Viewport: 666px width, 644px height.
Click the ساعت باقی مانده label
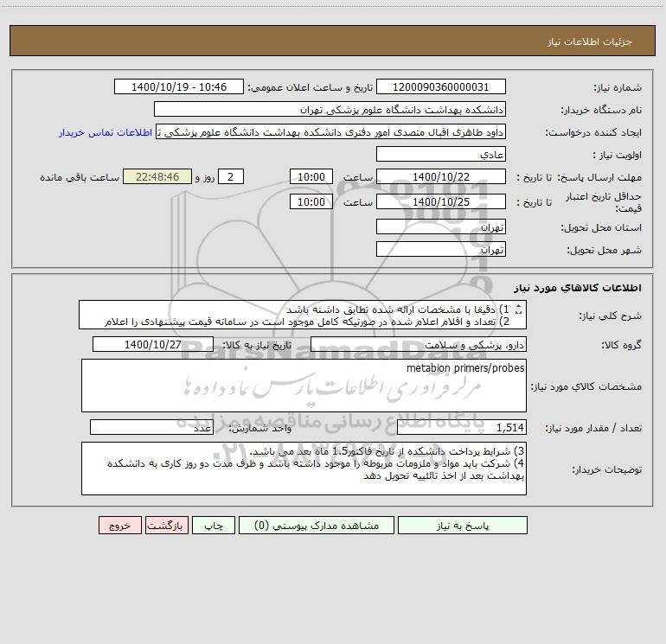click(80, 177)
